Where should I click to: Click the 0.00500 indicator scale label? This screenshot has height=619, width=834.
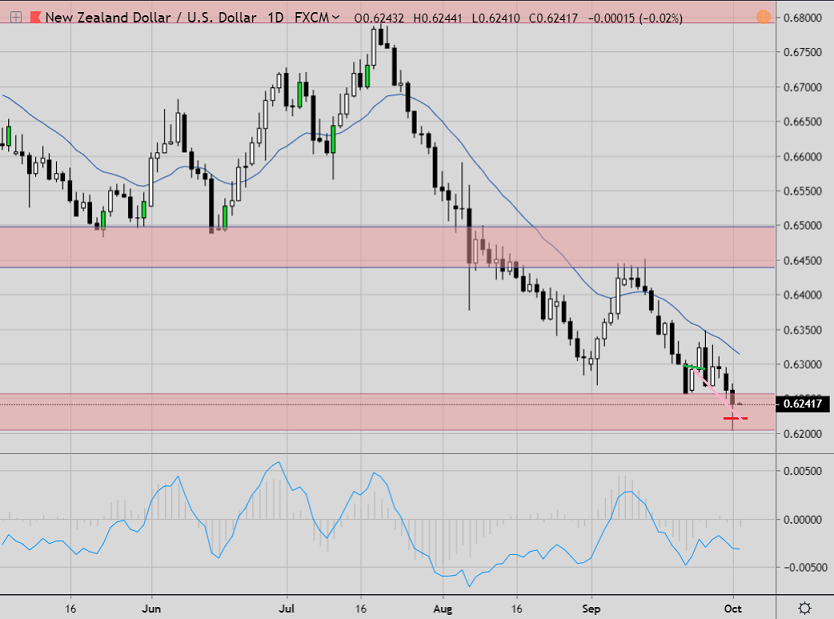point(803,471)
